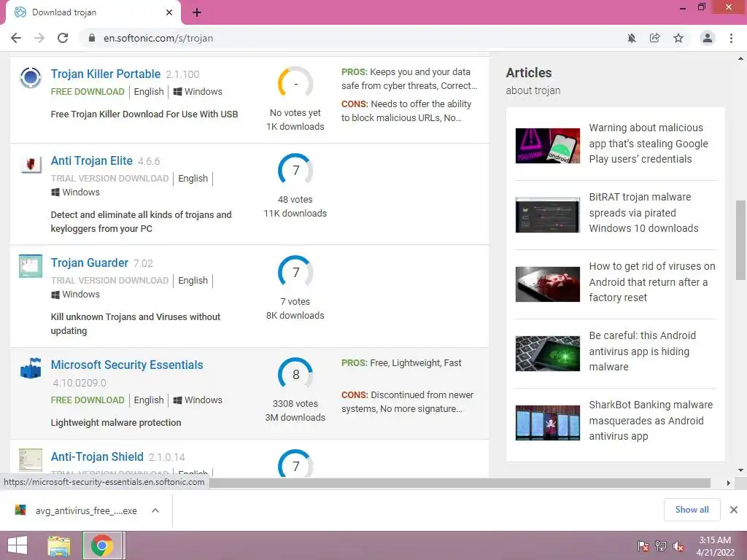Click the notifications blocked bell icon
Screen dimensions: 747x560
[632, 38]
